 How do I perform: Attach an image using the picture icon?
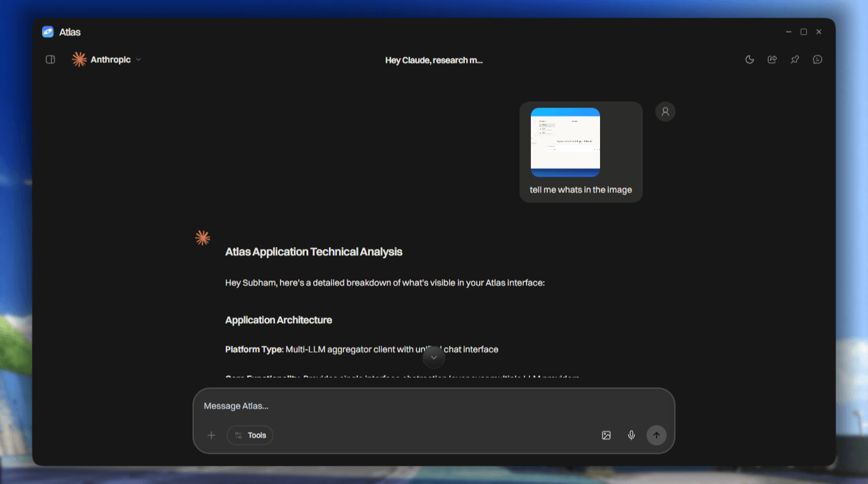click(x=606, y=435)
